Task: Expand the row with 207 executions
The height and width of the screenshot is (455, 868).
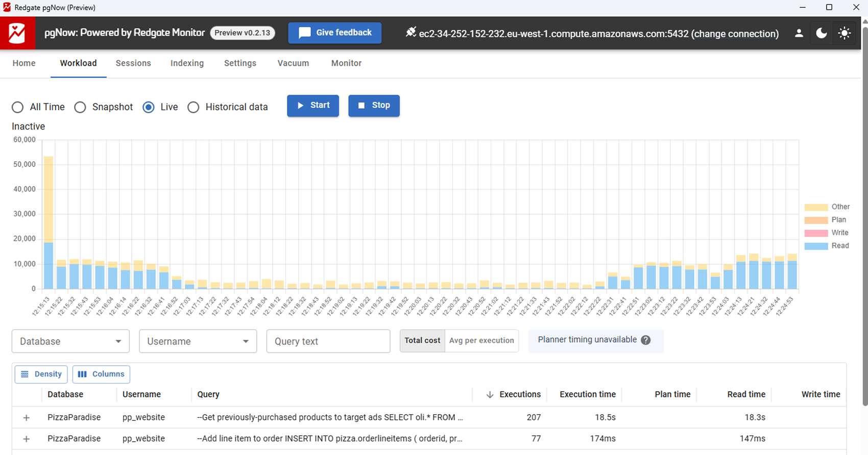Action: (x=27, y=418)
